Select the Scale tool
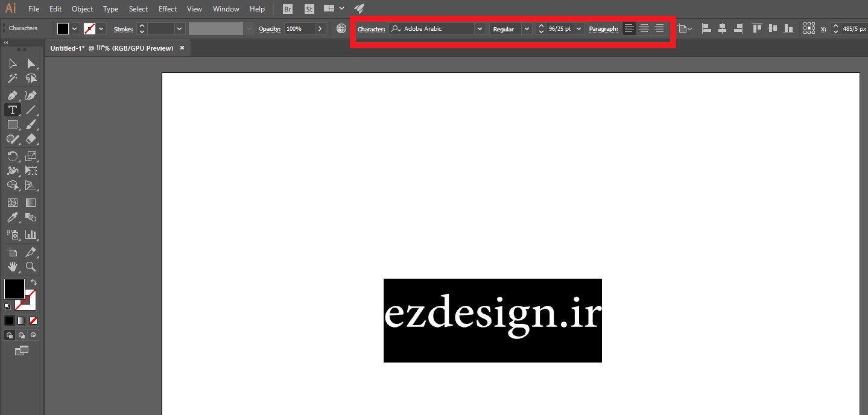The width and height of the screenshot is (868, 415). (31, 156)
